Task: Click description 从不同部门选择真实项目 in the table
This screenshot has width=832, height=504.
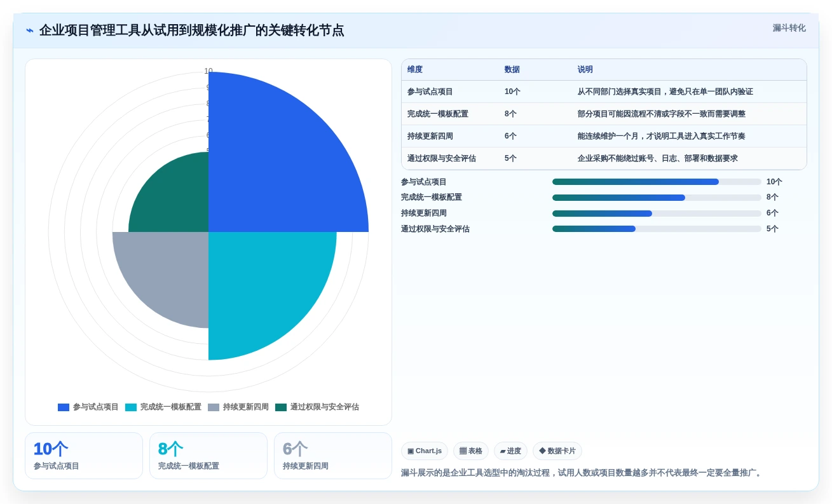Action: 665,92
